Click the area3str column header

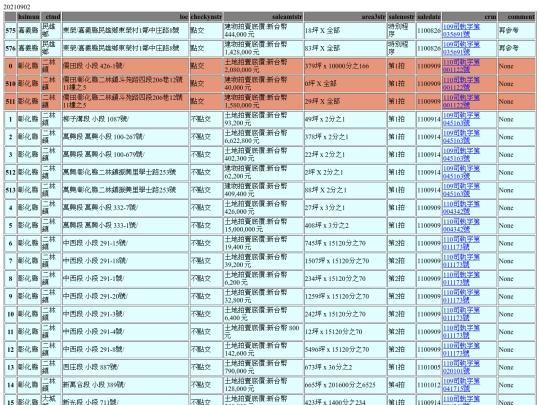coord(345,17)
